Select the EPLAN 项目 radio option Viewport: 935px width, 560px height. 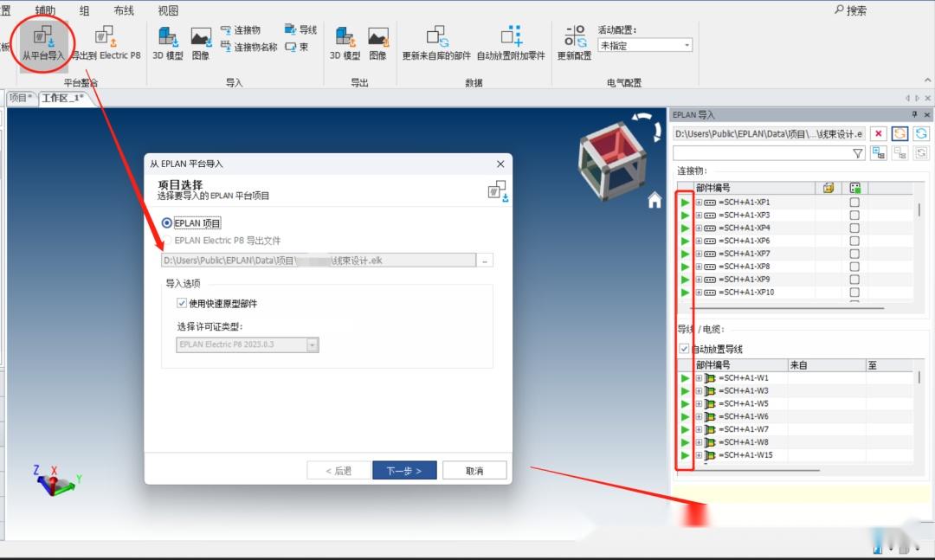tap(167, 223)
